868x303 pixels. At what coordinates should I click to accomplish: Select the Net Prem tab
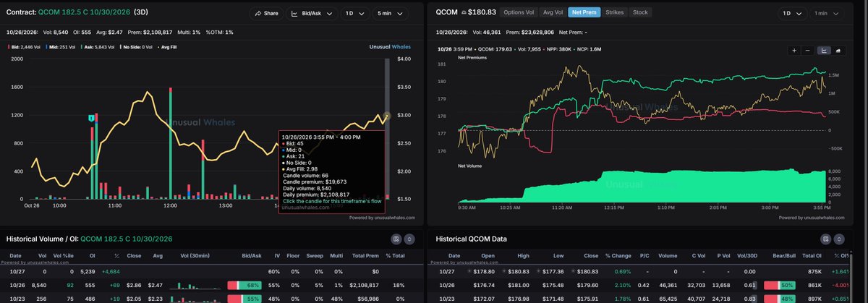click(584, 12)
